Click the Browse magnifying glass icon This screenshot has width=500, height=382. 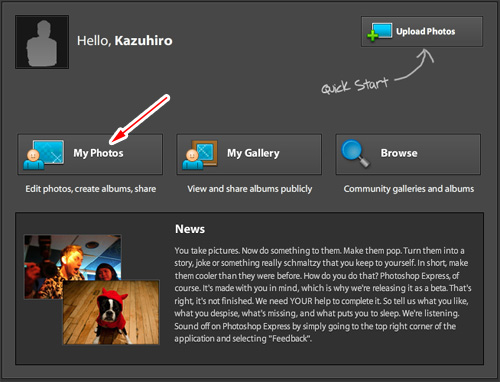(355, 153)
